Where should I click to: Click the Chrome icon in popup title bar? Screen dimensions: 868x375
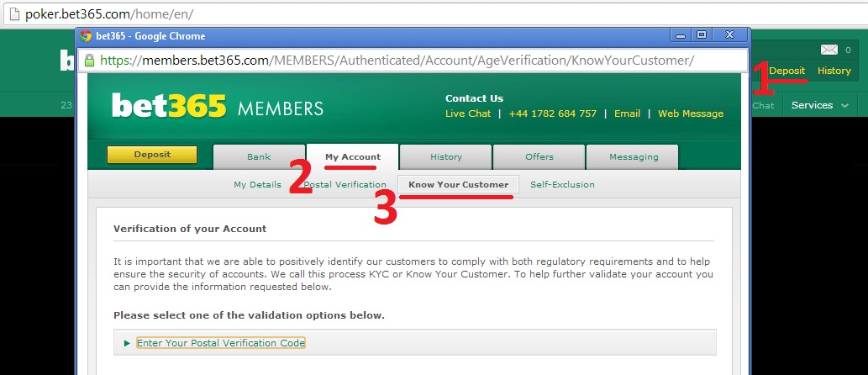tap(85, 36)
